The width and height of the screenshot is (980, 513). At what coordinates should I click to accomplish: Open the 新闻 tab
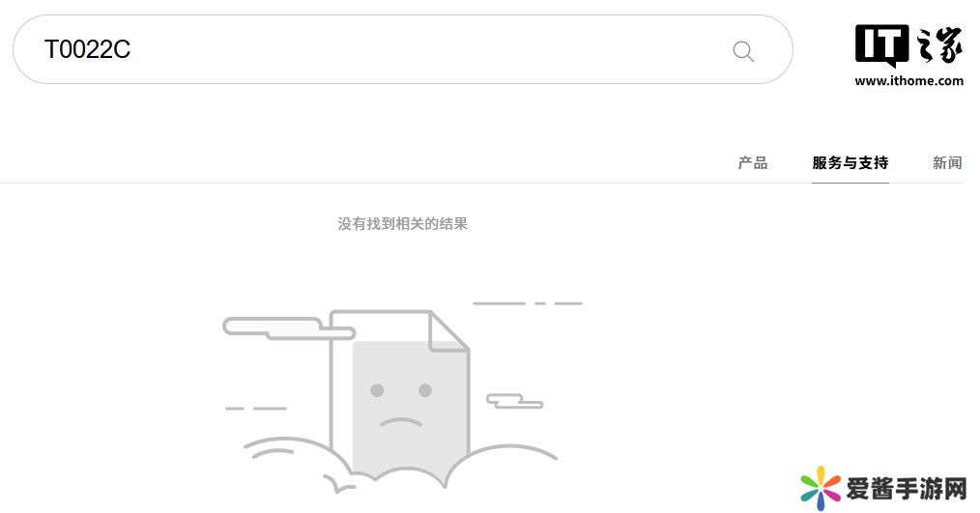947,163
